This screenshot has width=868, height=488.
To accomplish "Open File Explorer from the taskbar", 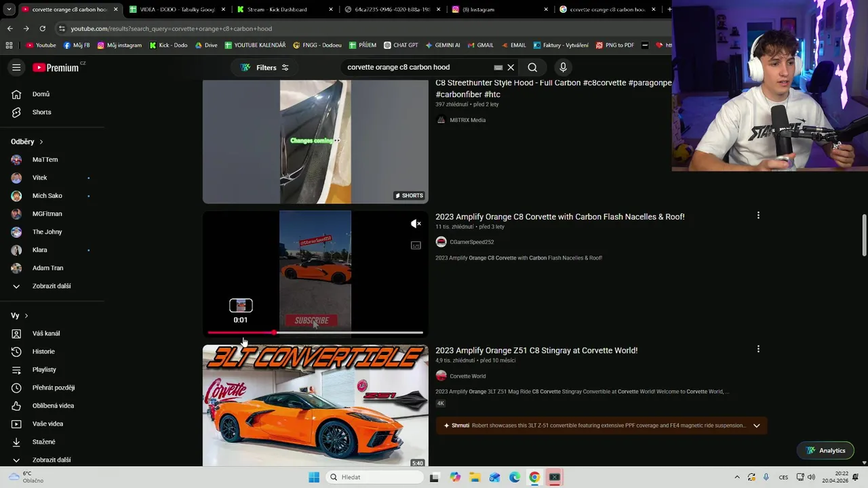I will [x=475, y=477].
